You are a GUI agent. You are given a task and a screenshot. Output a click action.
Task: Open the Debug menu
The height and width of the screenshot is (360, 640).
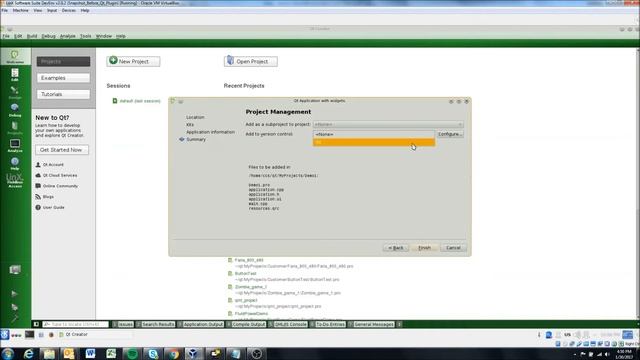tap(48, 36)
